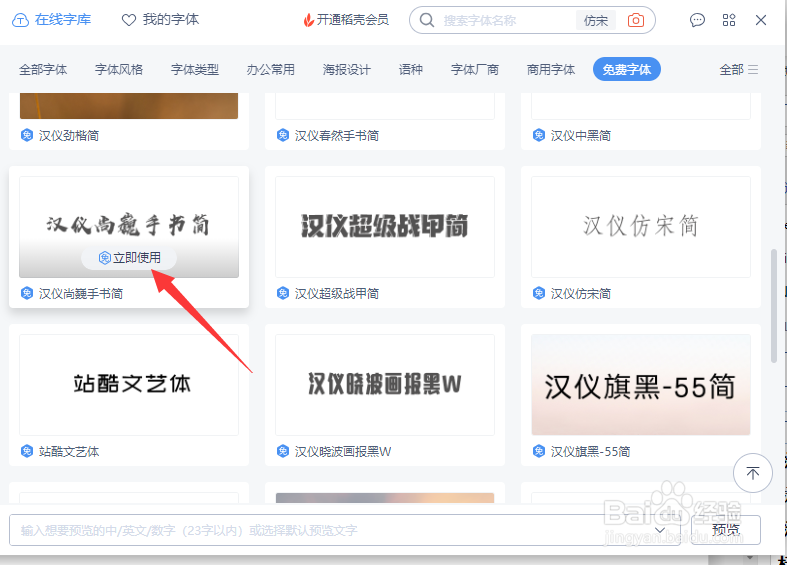Image resolution: width=787 pixels, height=565 pixels.
Task: Click the free badge icon beside 汉仪春然手书简
Action: (283, 135)
